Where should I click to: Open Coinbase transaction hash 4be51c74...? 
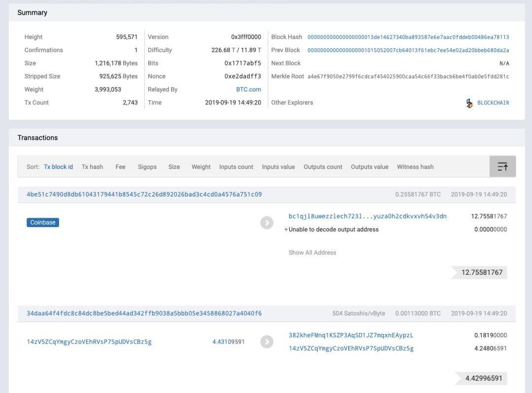click(x=144, y=195)
